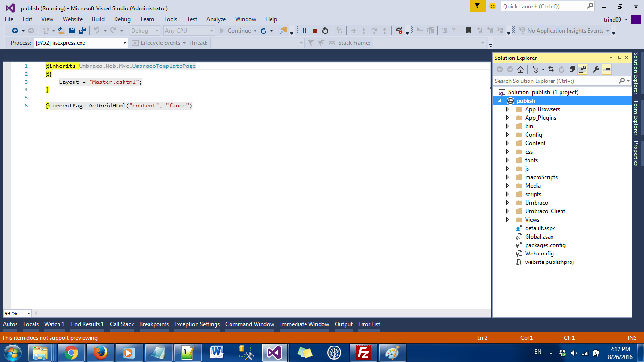Open Microsoft Word from the taskbar
The height and width of the screenshot is (362, 644).
coord(217,353)
